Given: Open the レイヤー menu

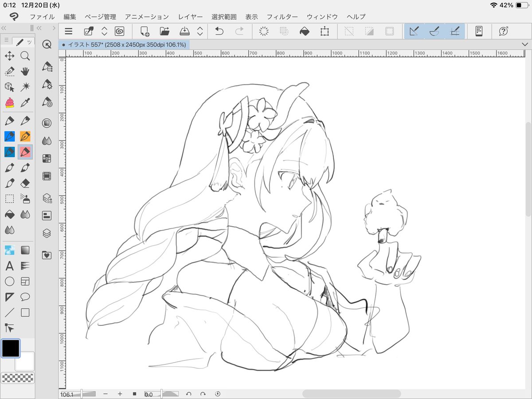Looking at the screenshot, I should 190,16.
